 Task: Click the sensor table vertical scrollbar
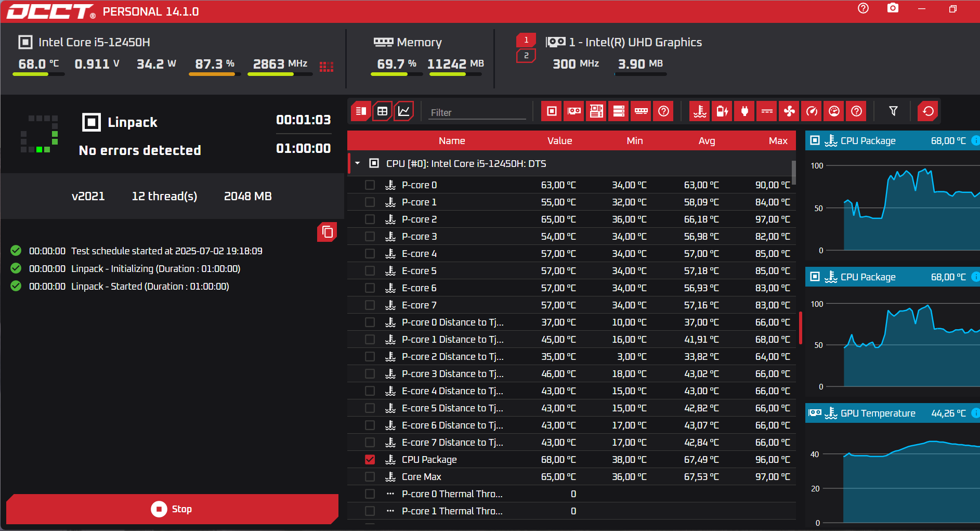[x=793, y=173]
